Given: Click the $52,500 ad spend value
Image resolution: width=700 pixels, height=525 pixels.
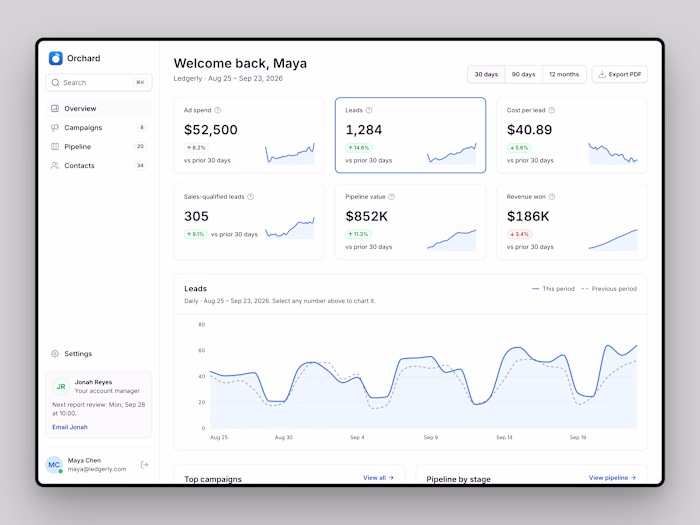Looking at the screenshot, I should click(211, 130).
